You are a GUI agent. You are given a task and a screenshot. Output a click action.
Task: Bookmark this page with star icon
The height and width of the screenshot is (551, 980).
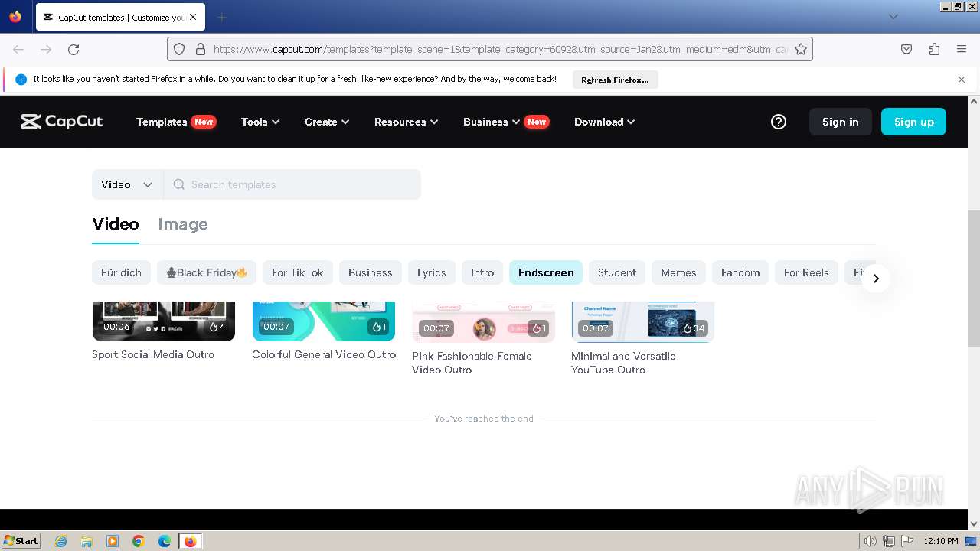(x=801, y=49)
